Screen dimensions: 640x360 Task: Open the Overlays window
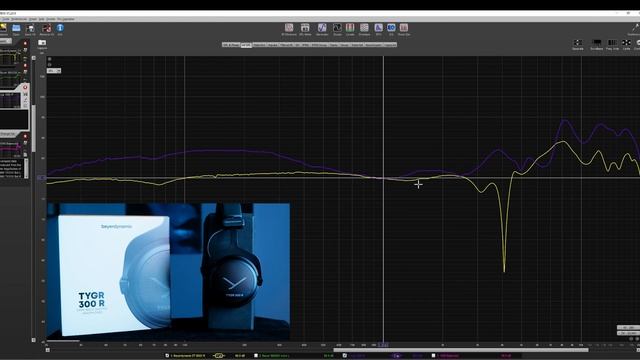[364, 29]
